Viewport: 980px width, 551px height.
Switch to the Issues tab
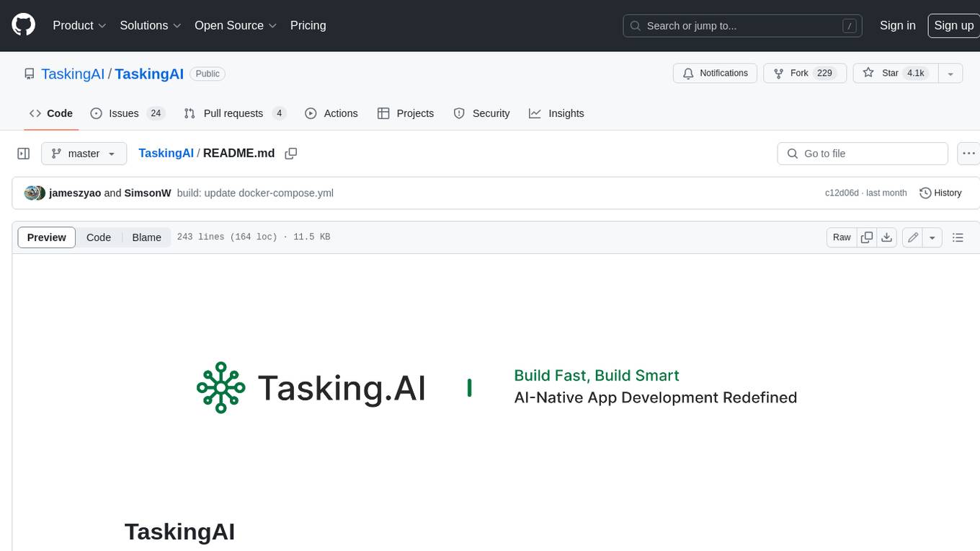coord(128,113)
